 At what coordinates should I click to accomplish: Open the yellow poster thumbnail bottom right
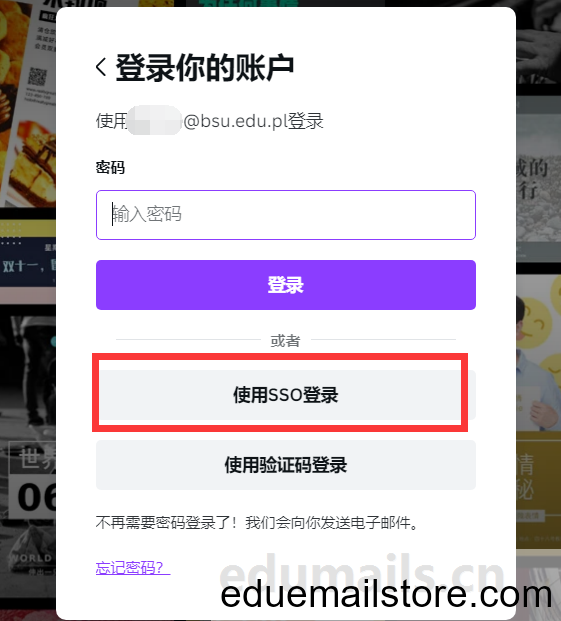538,491
